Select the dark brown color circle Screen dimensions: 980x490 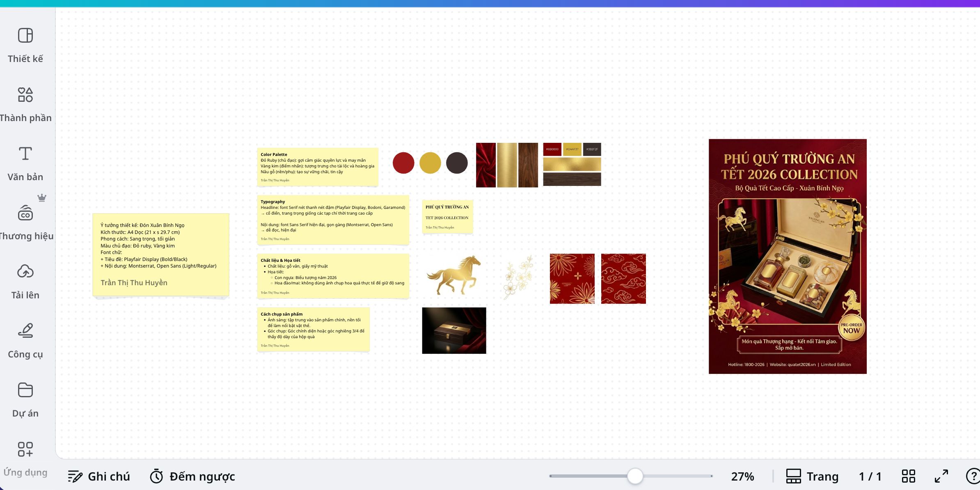(457, 163)
